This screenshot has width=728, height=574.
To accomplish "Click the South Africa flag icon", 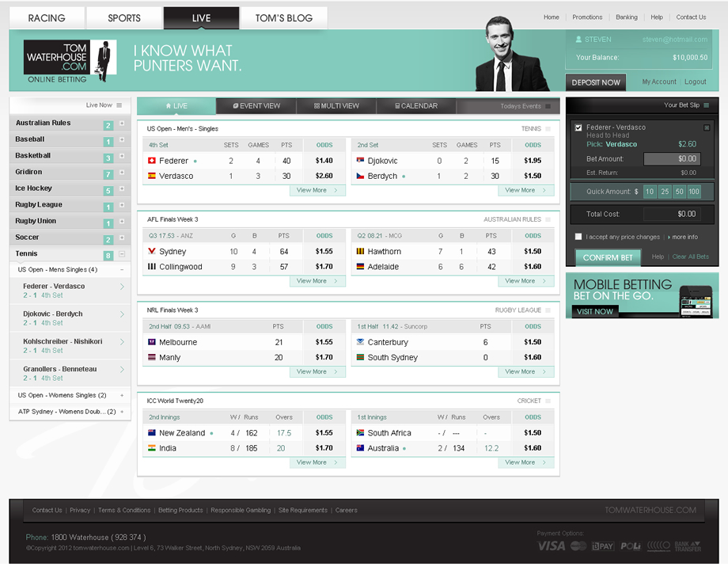I will click(x=360, y=433).
